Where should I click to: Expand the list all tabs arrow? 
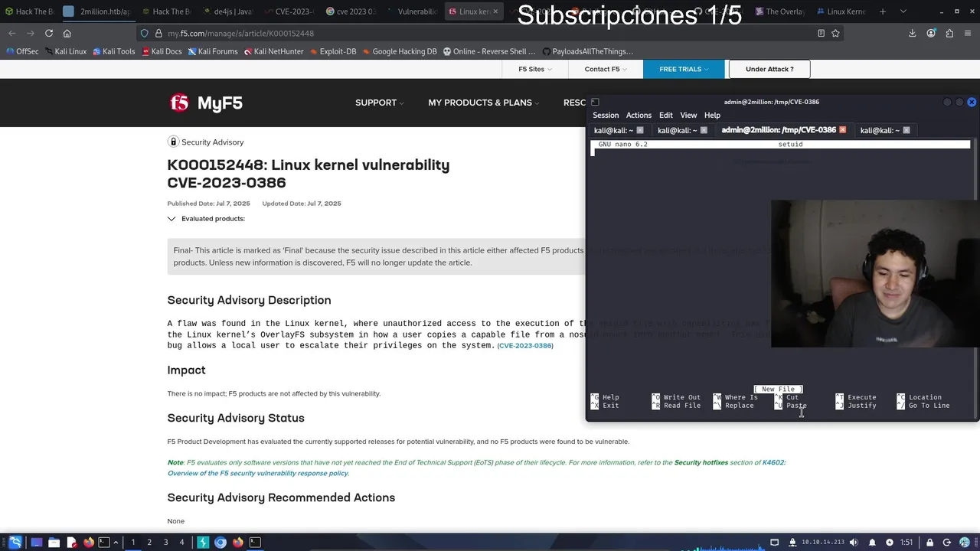pyautogui.click(x=903, y=11)
